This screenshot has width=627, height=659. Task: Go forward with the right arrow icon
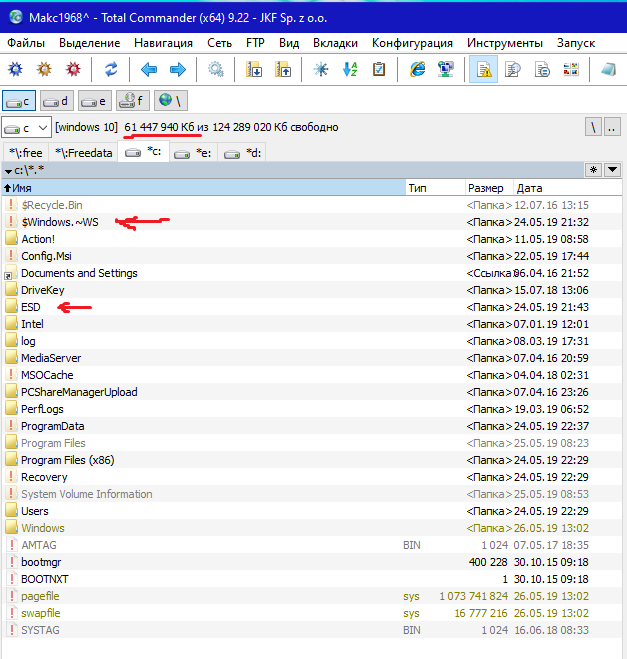[178, 69]
